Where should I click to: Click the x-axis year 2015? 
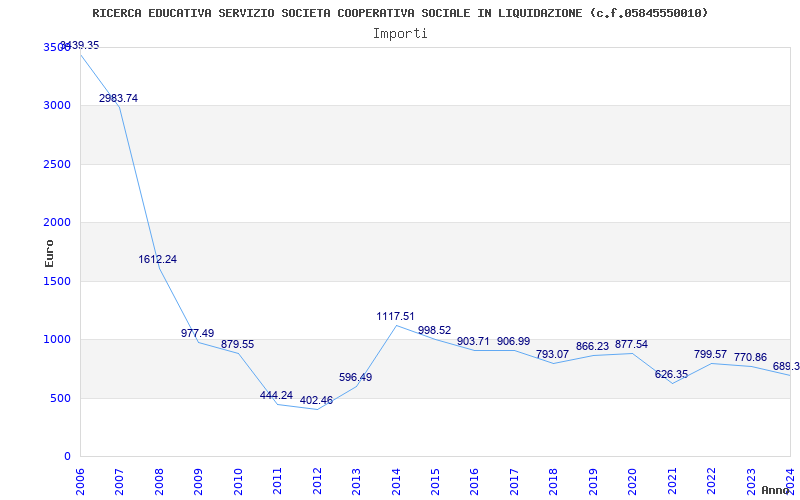coord(436,481)
